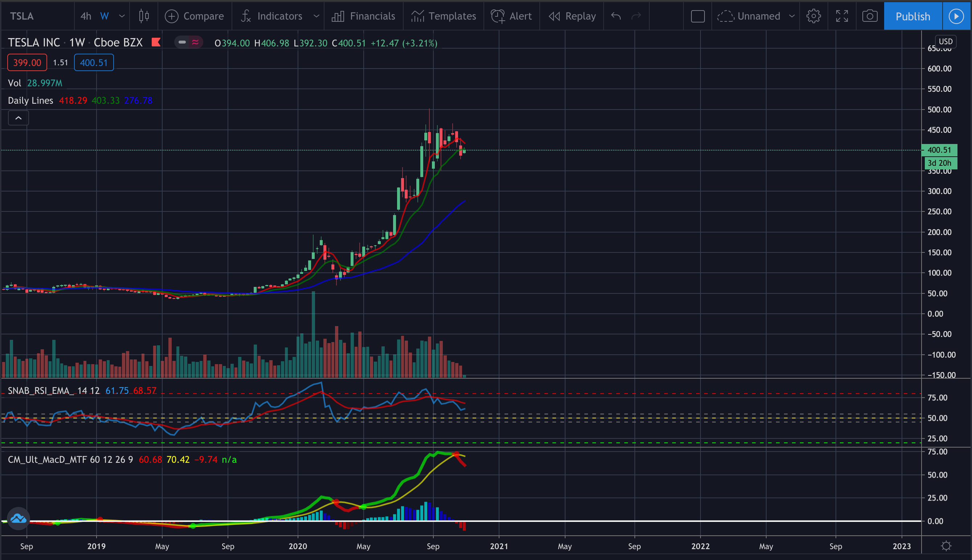
Task: Click the chart settings gear icon
Action: (813, 16)
